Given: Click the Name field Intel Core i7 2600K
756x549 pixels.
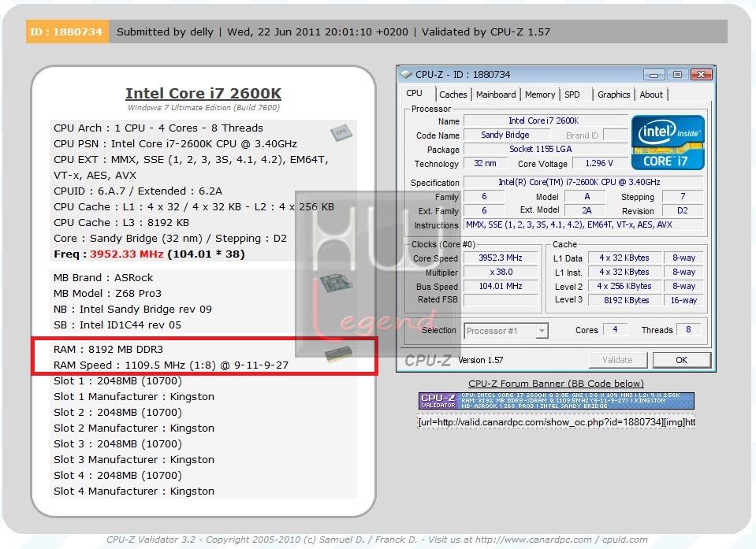Looking at the screenshot, I should (546, 121).
